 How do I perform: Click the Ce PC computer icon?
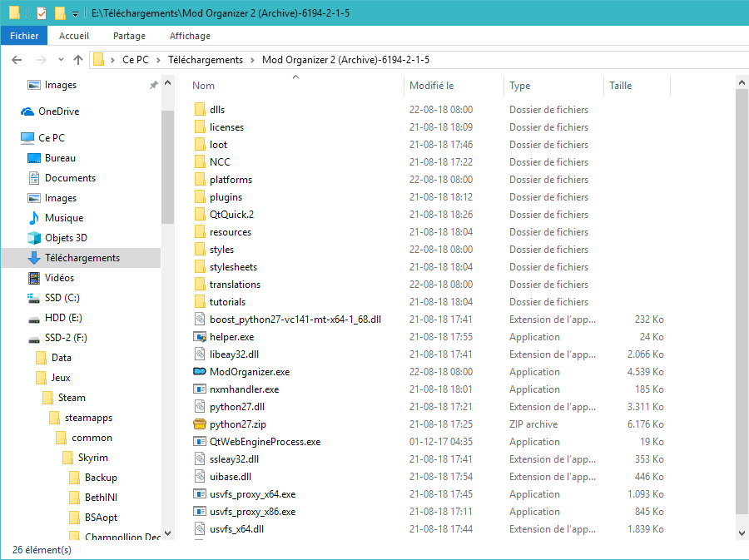pos(27,138)
